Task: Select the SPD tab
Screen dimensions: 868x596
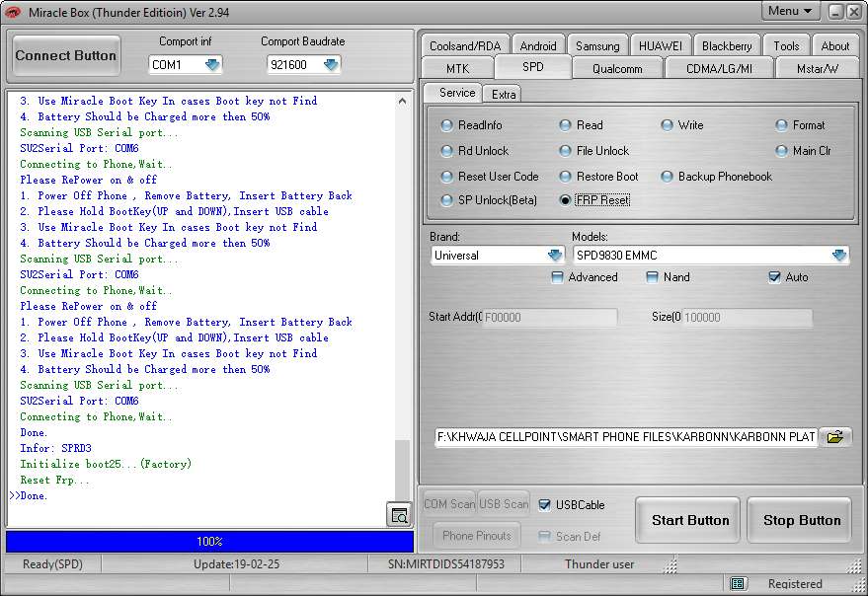Action: tap(533, 67)
